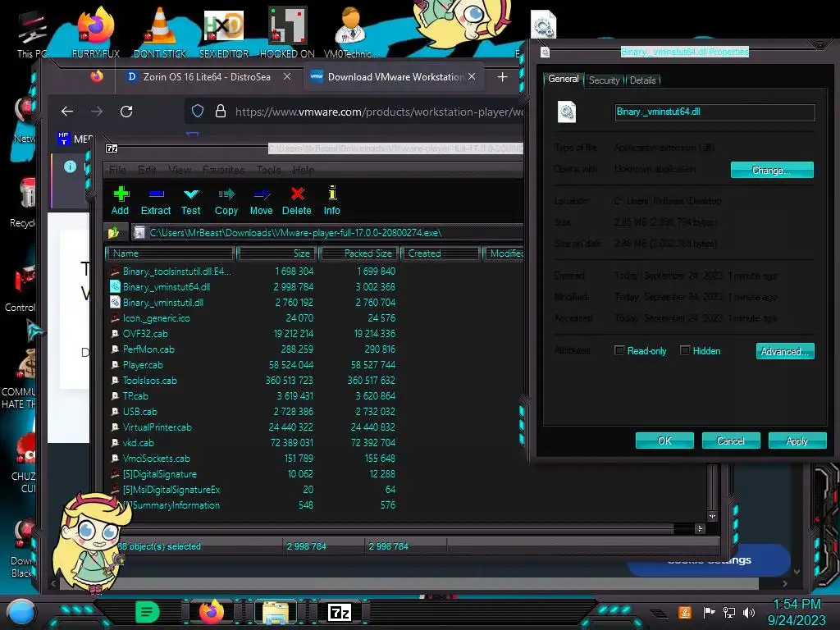The width and height of the screenshot is (840, 630).
Task: Close the Download VMware Workstation tab
Action: click(x=472, y=76)
